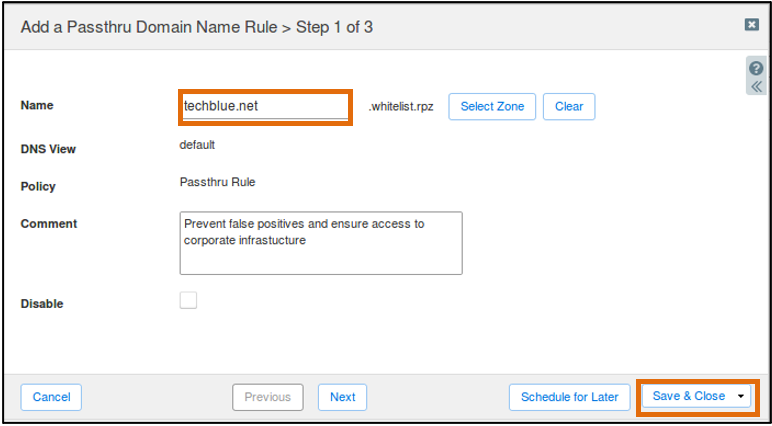Click the Save & Close button
Screen dimensions: 772x426
(x=689, y=396)
